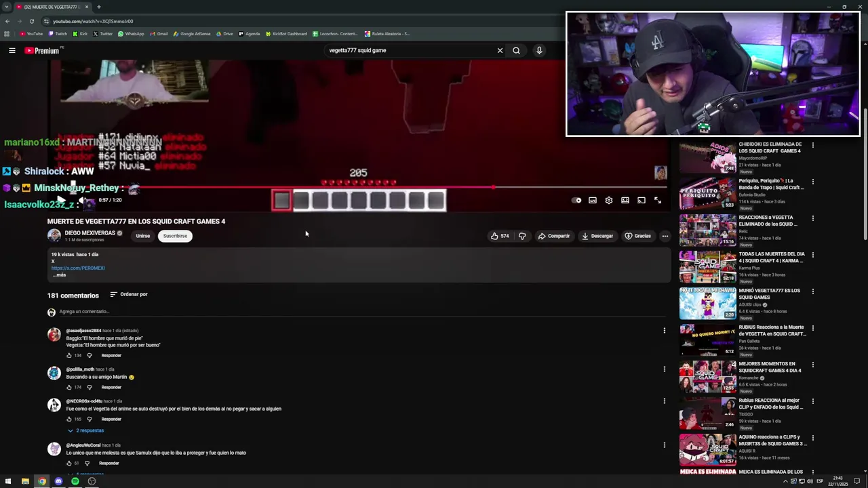Open video player settings gear
This screenshot has height=488, width=868.
(x=609, y=201)
